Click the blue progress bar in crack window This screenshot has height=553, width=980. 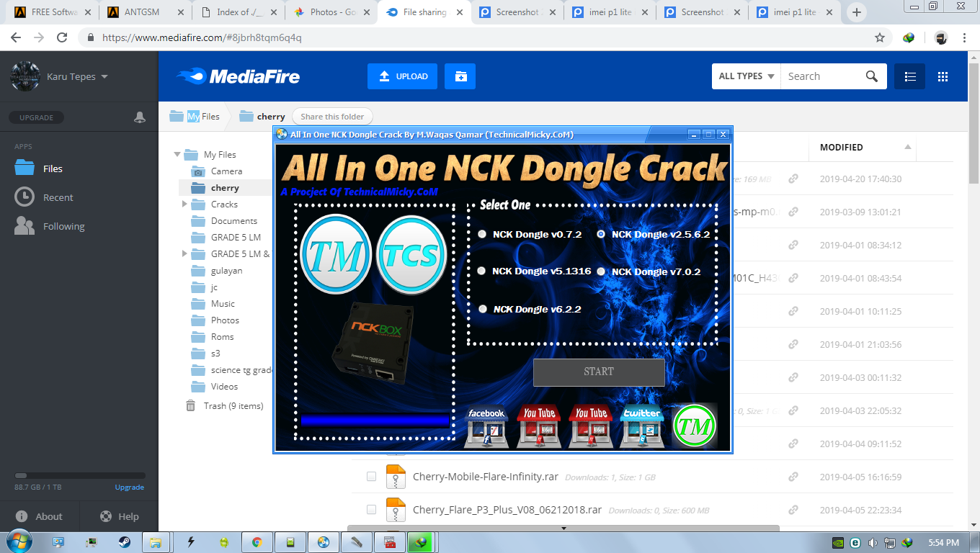(x=375, y=421)
